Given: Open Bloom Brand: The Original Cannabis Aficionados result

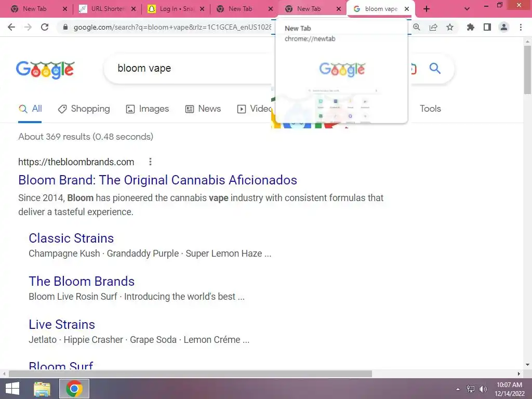Looking at the screenshot, I should pyautogui.click(x=158, y=180).
